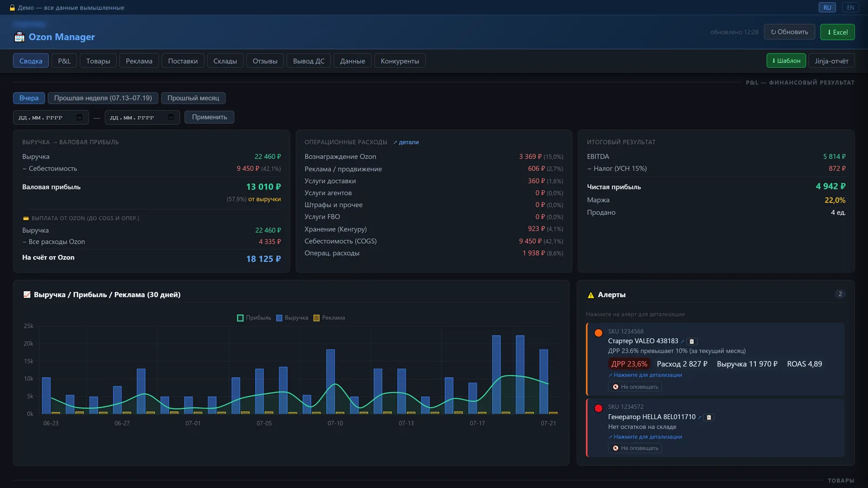Switch to the Поставки tab

pos(183,61)
